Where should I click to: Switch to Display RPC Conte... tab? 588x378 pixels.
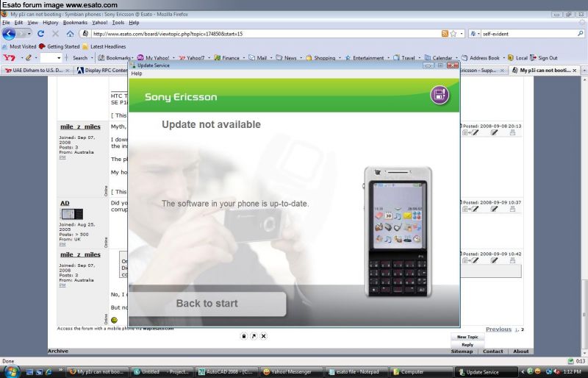[x=102, y=70]
